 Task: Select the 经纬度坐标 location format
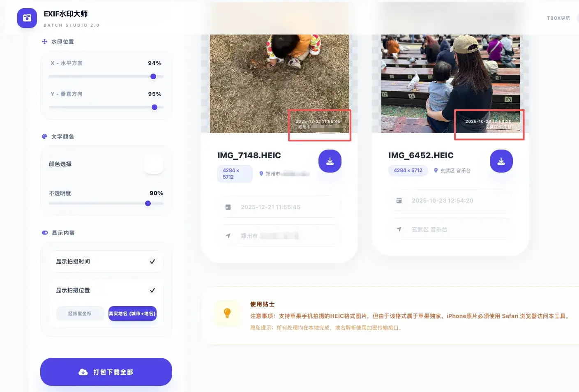pyautogui.click(x=80, y=314)
